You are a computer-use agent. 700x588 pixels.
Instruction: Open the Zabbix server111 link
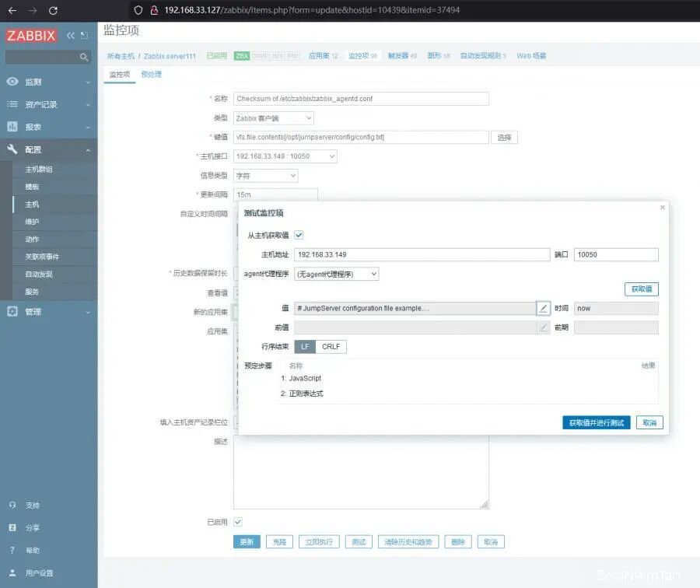tap(170, 56)
